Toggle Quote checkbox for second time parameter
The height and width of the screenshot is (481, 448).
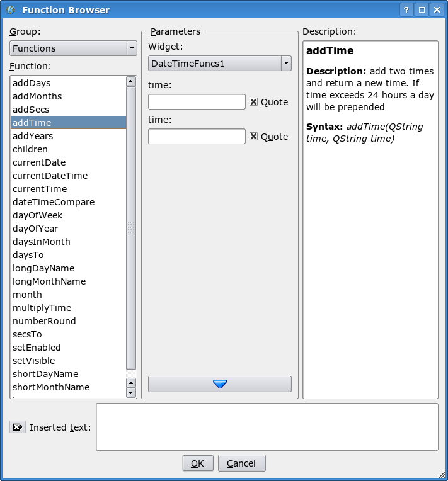tap(253, 136)
